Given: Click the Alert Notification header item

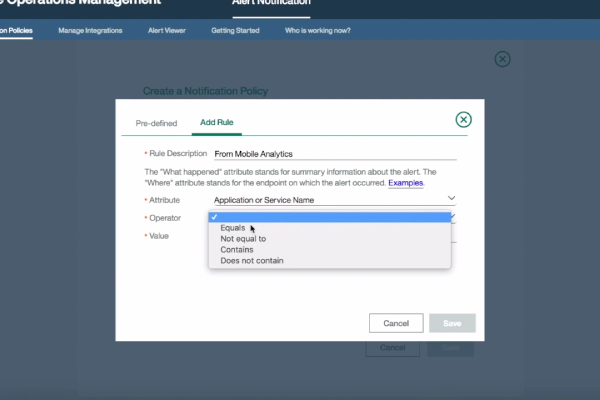Looking at the screenshot, I should tap(271, 3).
